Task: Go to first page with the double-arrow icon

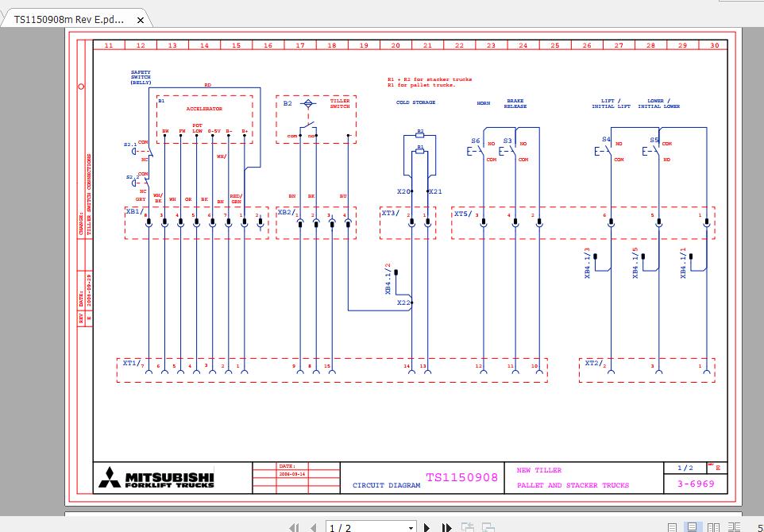Action: point(293,527)
